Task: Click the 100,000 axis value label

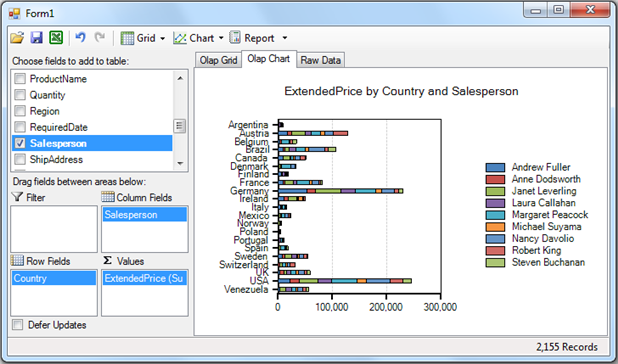Action: click(332, 307)
